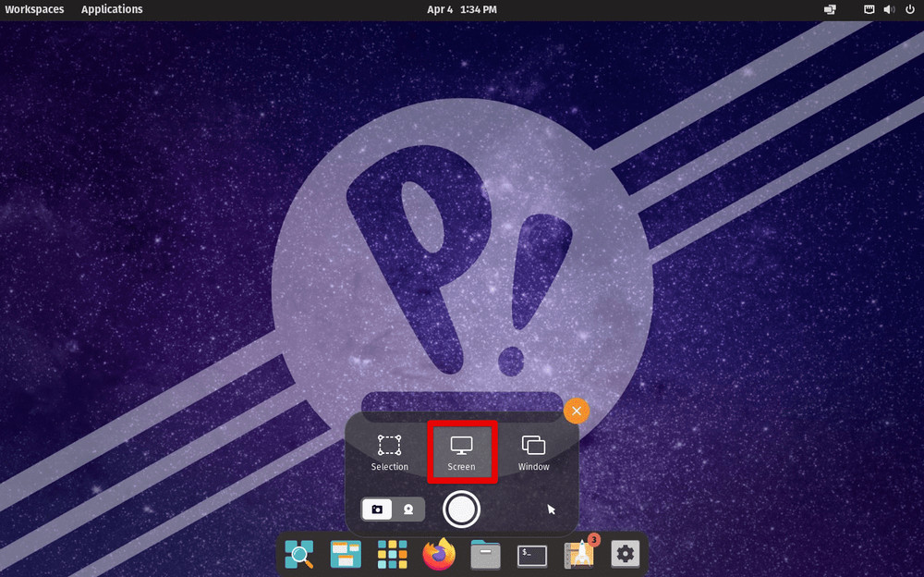The width and height of the screenshot is (924, 577).
Task: Open the Files app in the dock
Action: click(484, 555)
